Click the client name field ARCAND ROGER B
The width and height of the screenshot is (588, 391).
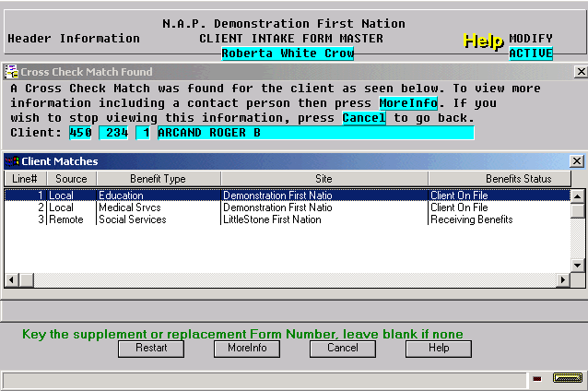(x=316, y=133)
